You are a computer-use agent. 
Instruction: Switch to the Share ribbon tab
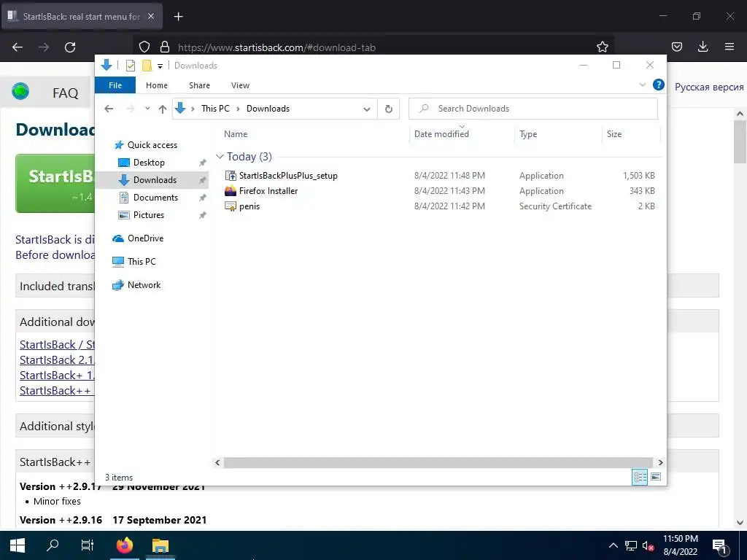click(x=199, y=85)
